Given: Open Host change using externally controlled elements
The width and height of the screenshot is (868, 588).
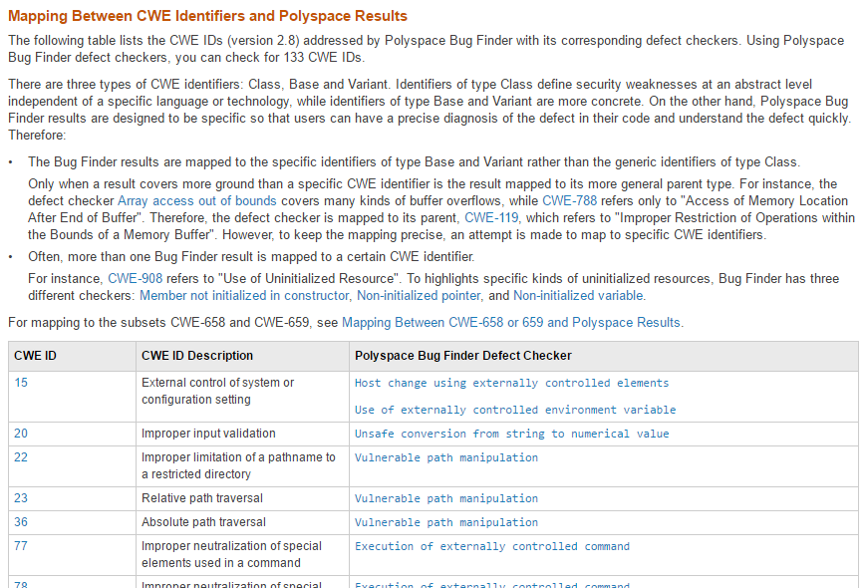Looking at the screenshot, I should click(511, 383).
